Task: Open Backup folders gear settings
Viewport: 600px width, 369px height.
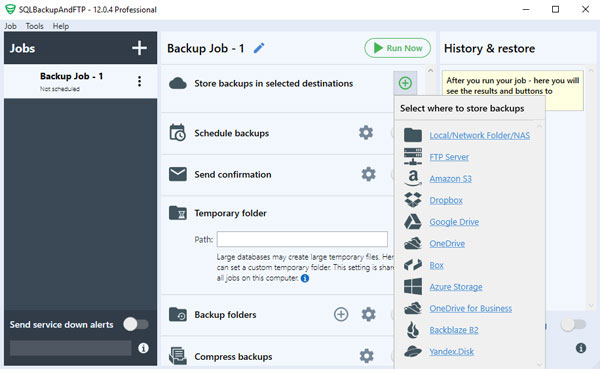Action: [368, 314]
